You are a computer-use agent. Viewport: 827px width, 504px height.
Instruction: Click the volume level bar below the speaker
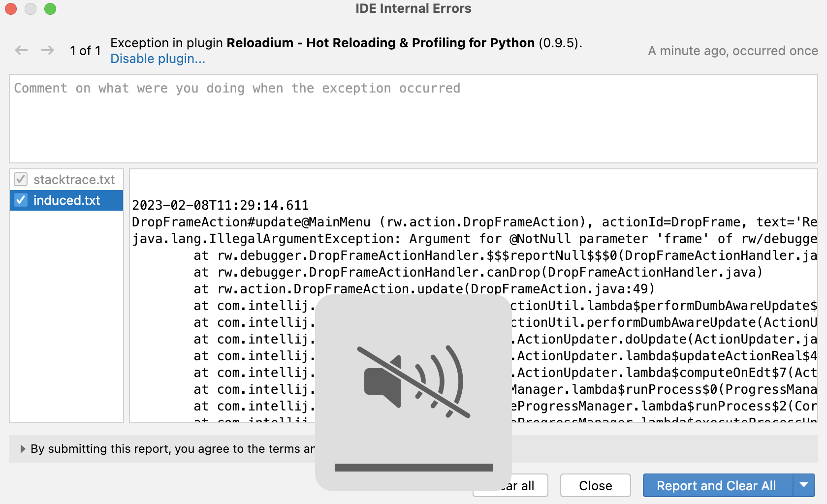tap(413, 467)
